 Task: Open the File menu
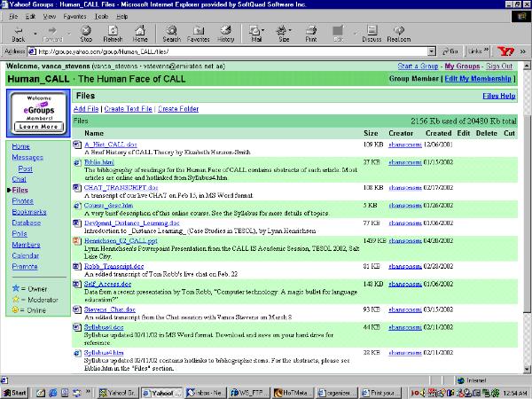[x=13, y=16]
